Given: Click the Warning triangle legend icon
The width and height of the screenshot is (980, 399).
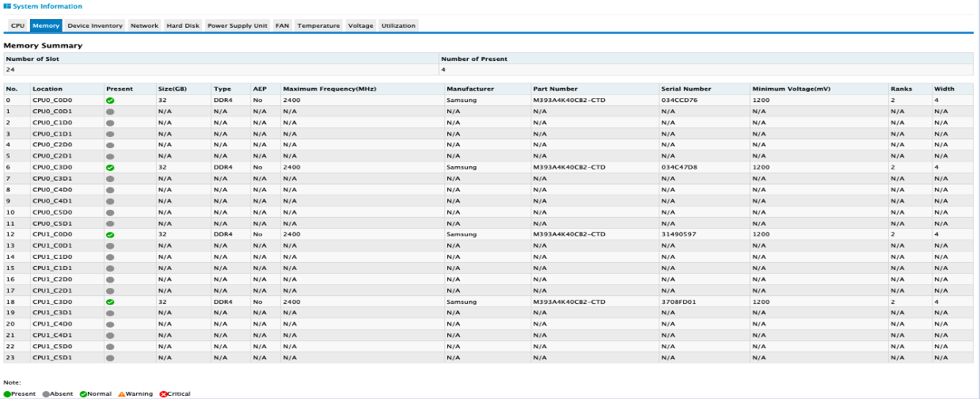Looking at the screenshot, I should [x=122, y=393].
